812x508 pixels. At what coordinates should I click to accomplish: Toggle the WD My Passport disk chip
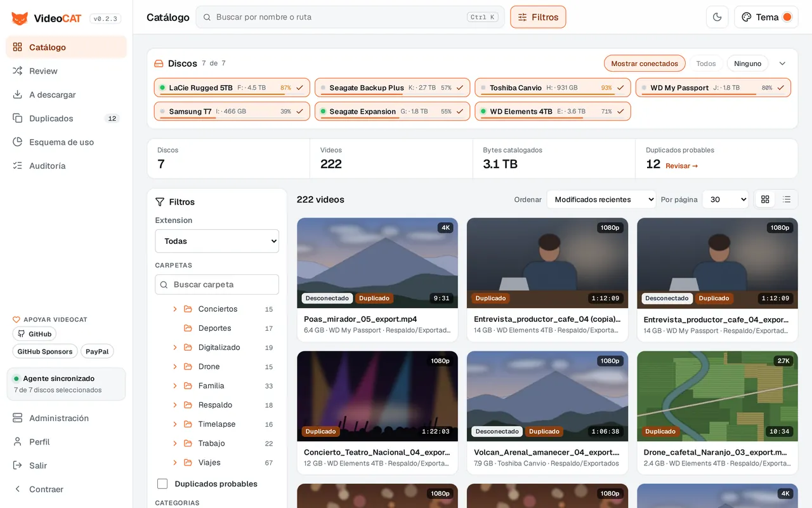point(714,88)
